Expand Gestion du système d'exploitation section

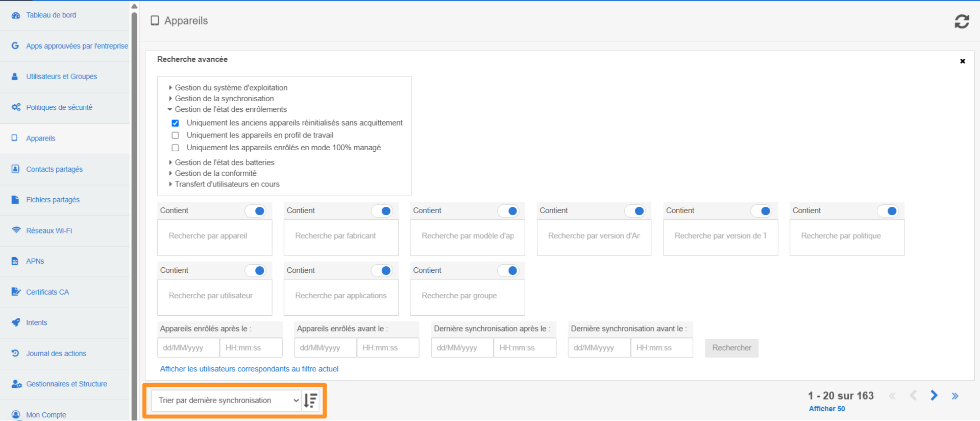point(231,88)
